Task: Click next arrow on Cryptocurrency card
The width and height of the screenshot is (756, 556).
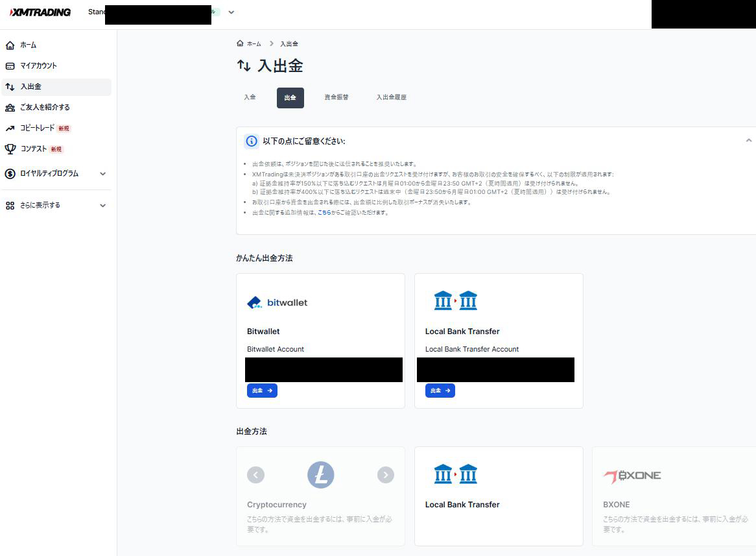Action: (x=386, y=475)
